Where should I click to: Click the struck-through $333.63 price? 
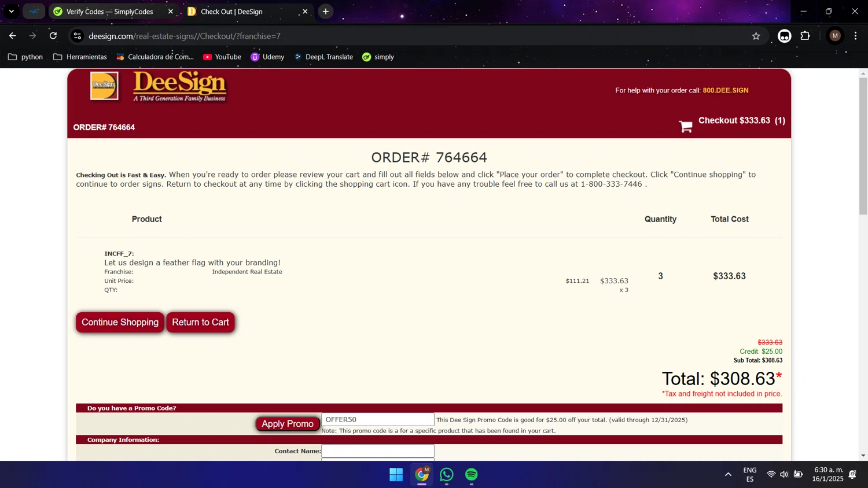770,342
